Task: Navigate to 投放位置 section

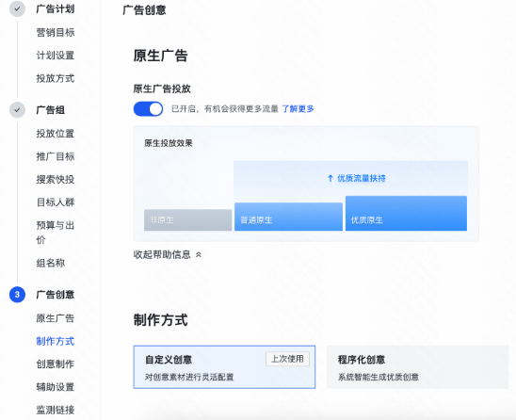Action: point(56,134)
